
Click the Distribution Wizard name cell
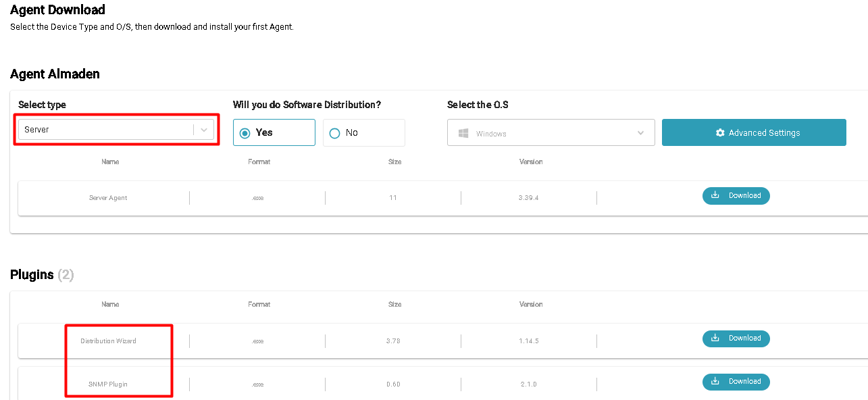[x=108, y=341]
